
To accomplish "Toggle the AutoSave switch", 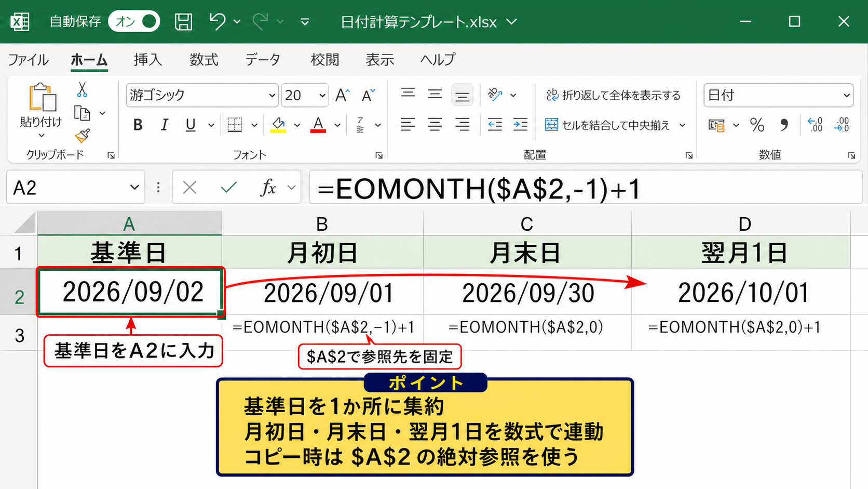I will coord(134,21).
